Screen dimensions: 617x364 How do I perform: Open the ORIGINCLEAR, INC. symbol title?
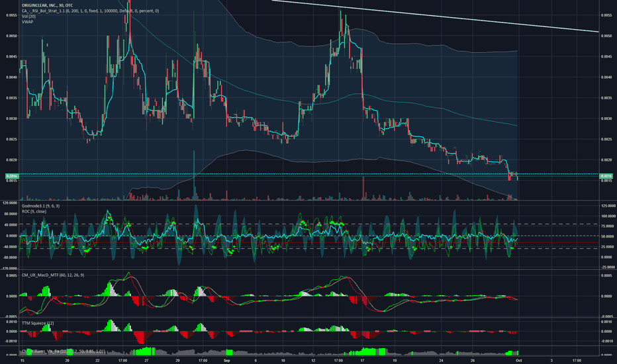click(x=47, y=5)
